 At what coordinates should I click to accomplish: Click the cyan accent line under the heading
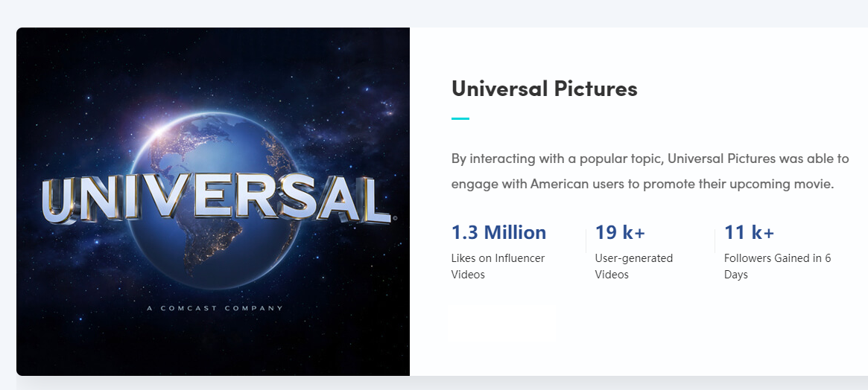pyautogui.click(x=460, y=118)
